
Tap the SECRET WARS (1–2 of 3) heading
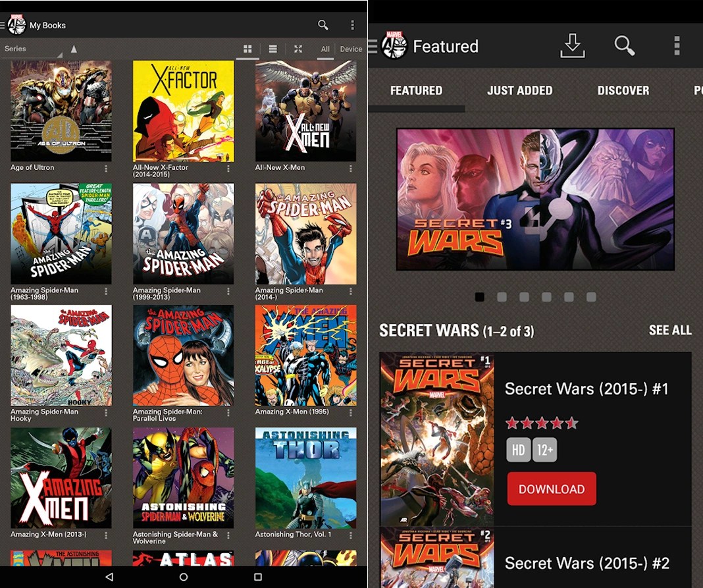tap(456, 331)
